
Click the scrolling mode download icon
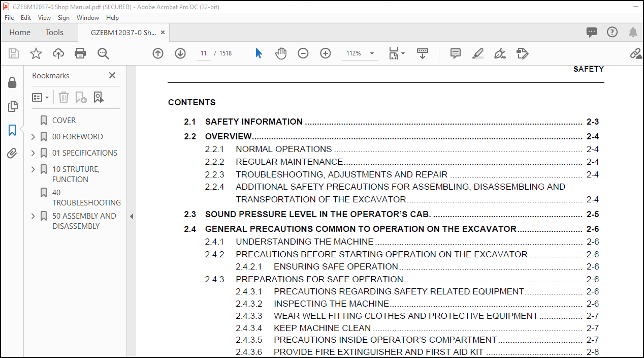point(422,53)
